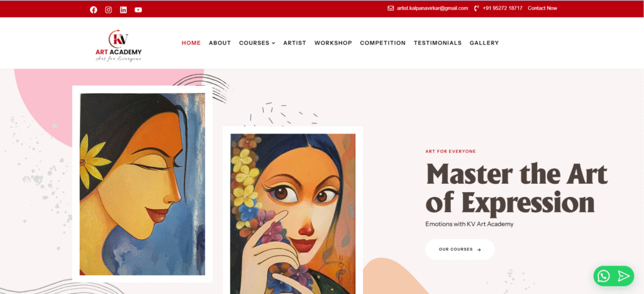
Task: Open the Facebook social icon
Action: pyautogui.click(x=94, y=10)
